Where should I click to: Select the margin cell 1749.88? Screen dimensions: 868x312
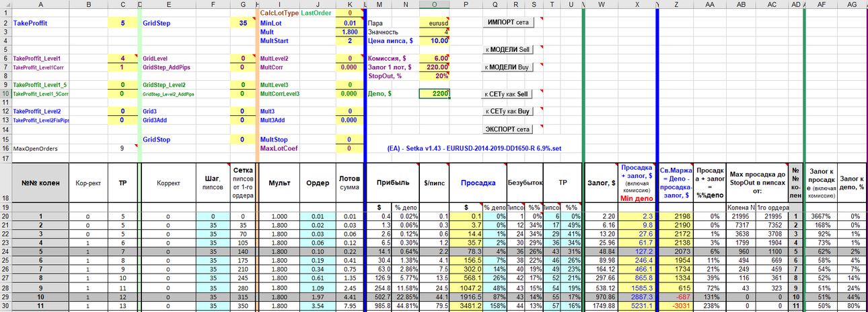[602, 305]
